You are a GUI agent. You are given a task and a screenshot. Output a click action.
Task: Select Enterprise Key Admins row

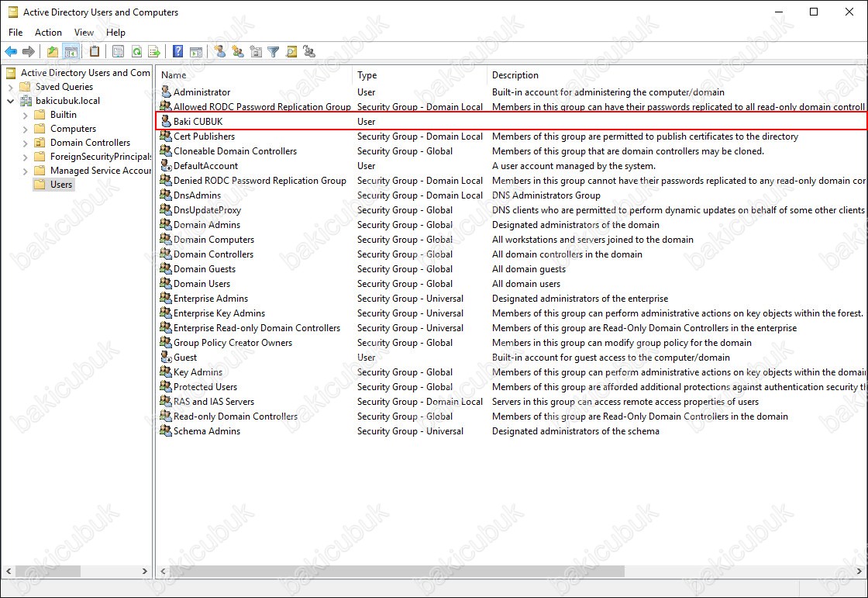click(511, 313)
